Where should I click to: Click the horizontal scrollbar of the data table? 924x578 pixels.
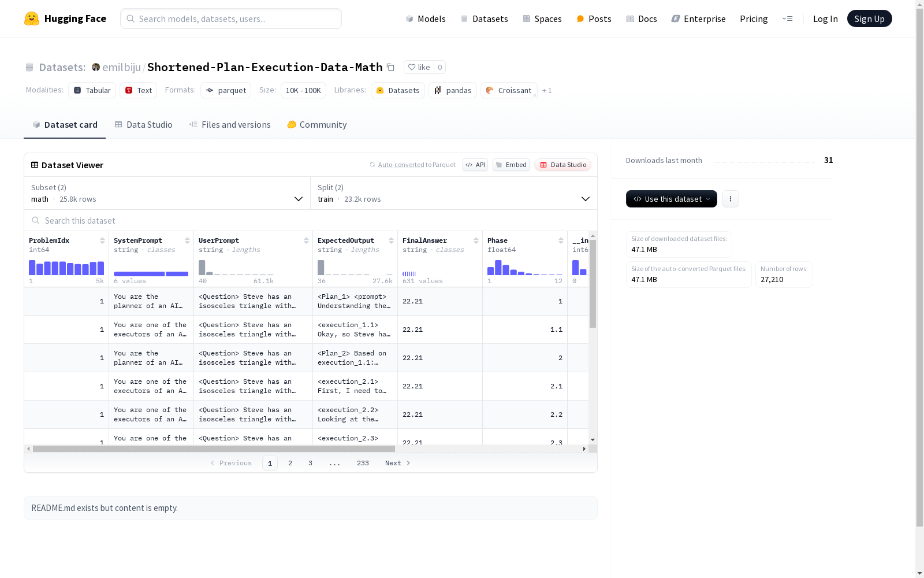click(x=214, y=449)
